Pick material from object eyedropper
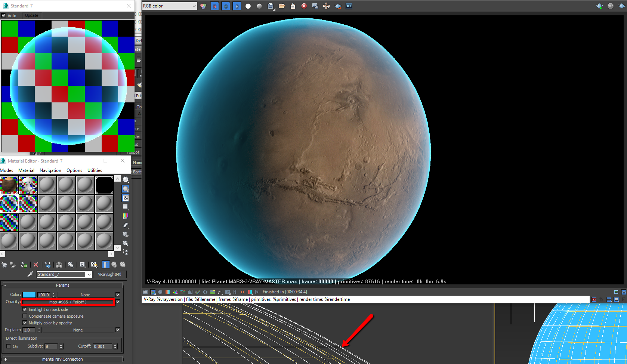Image resolution: width=627 pixels, height=364 pixels. click(30, 274)
